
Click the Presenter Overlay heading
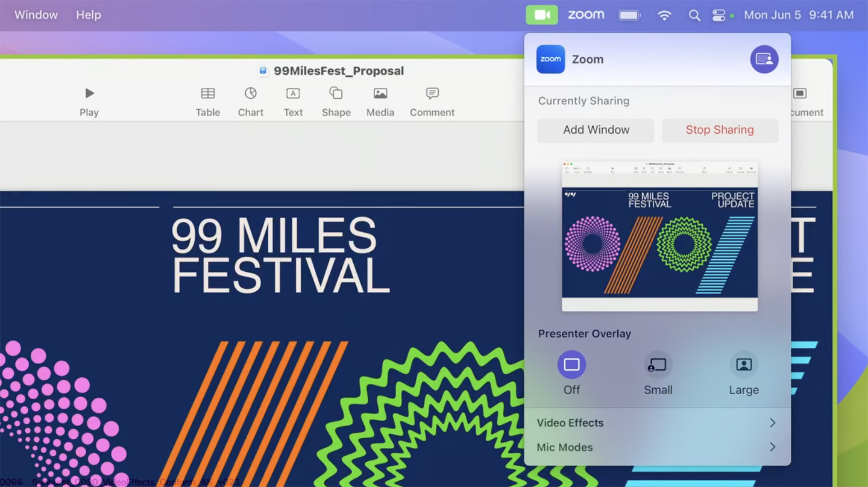584,333
